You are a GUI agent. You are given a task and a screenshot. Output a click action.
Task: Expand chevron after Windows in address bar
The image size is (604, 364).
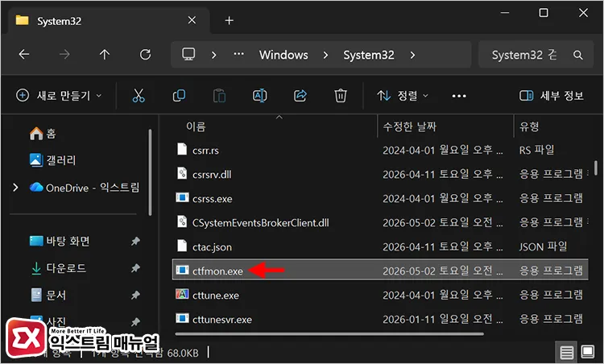point(325,55)
